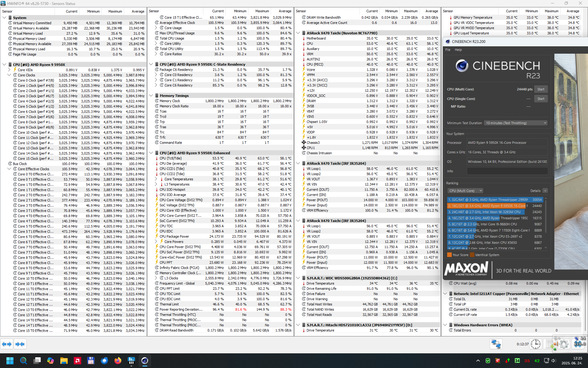This screenshot has width=588, height=368.
Task: Open the Cinebench File menu
Action: pyautogui.click(x=448, y=50)
